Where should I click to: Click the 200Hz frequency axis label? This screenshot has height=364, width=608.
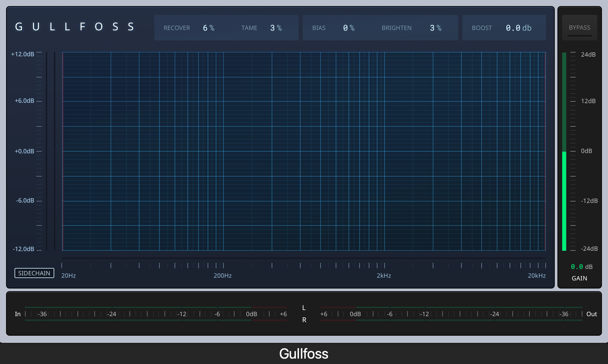pos(222,276)
